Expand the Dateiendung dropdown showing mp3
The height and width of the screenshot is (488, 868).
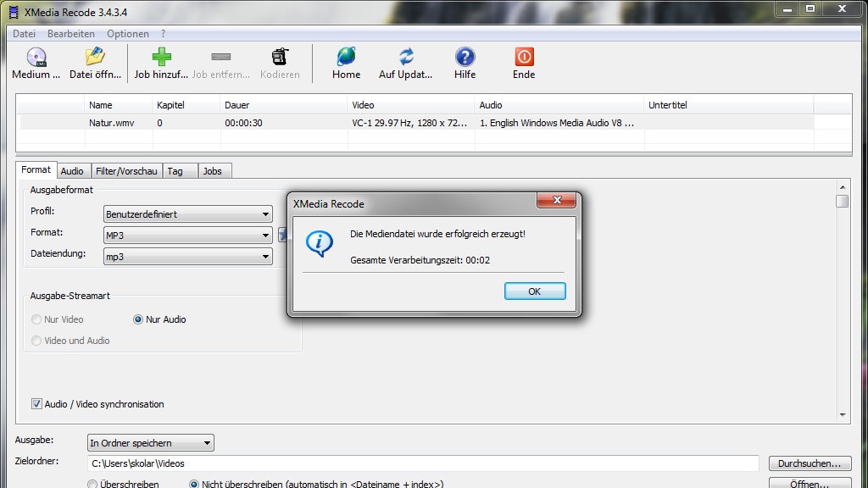coord(187,256)
